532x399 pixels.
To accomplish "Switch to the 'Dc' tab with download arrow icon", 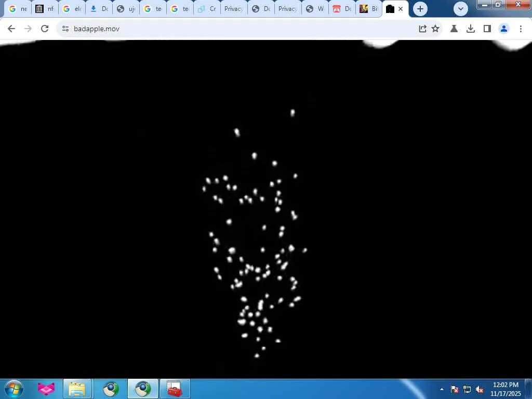I will 99,9.
